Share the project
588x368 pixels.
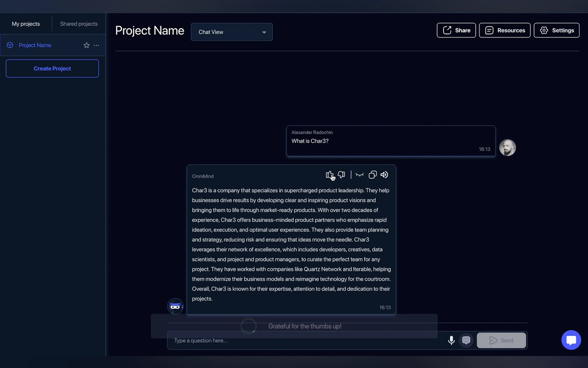456,30
